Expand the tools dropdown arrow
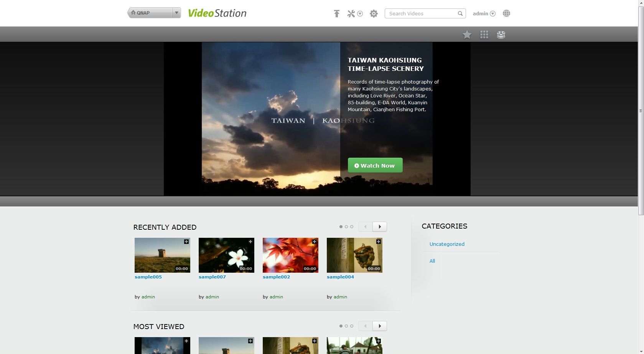The width and height of the screenshot is (644, 354). coord(360,14)
